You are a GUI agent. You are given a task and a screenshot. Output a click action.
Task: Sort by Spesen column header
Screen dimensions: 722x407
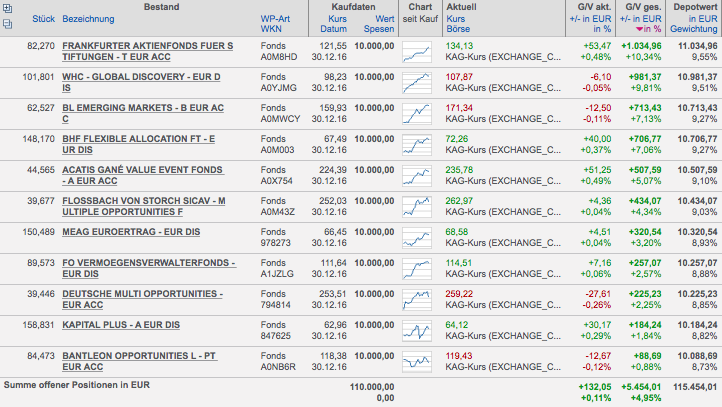point(379,29)
